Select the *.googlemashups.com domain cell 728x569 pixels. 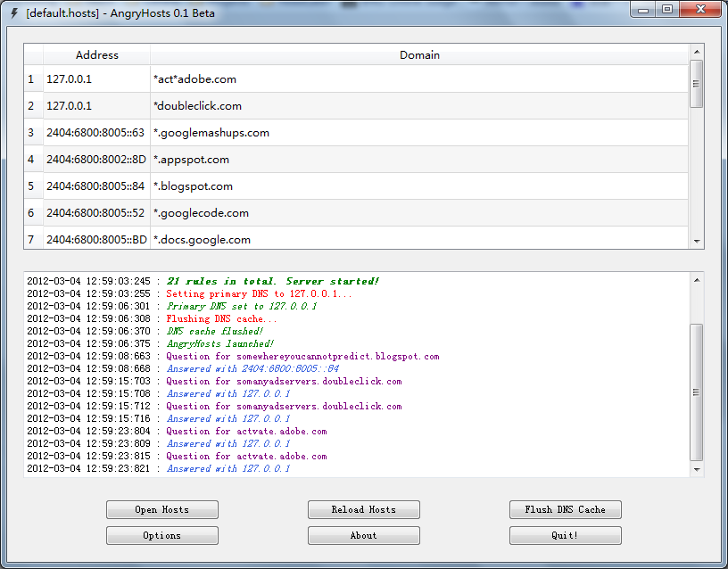(x=419, y=133)
